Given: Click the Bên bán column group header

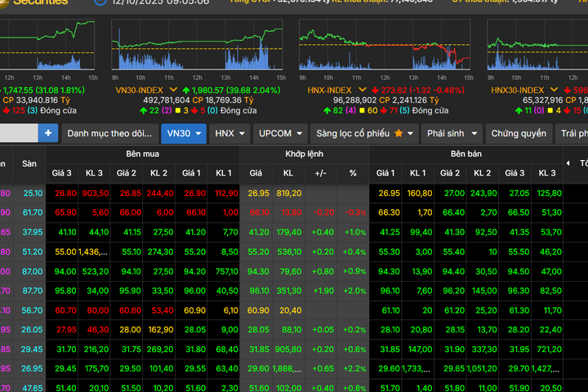Looking at the screenshot, I should click(466, 154).
